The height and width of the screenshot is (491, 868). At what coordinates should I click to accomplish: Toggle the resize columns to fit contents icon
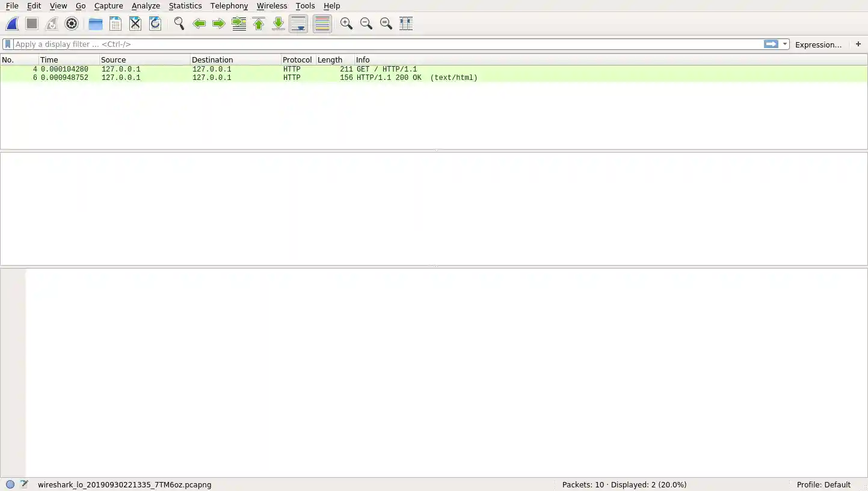pos(406,23)
